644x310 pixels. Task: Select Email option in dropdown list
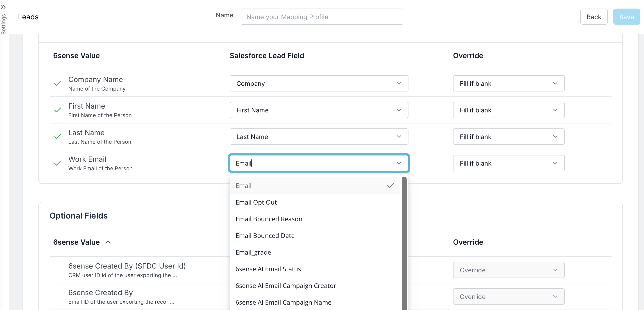coord(315,185)
